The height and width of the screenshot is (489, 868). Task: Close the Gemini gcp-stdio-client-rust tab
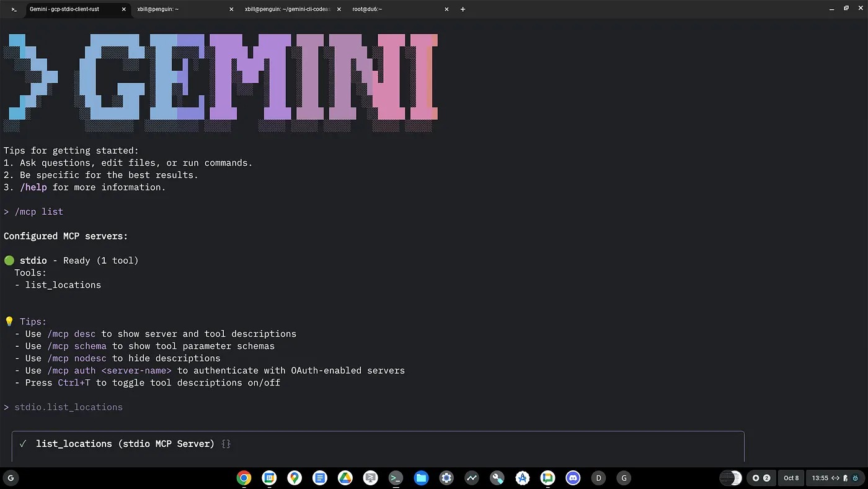click(124, 9)
